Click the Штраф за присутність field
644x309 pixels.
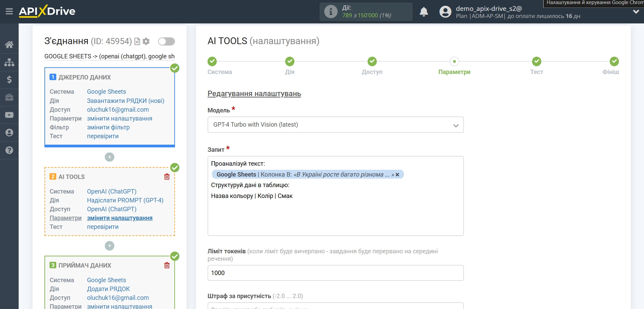(335, 306)
